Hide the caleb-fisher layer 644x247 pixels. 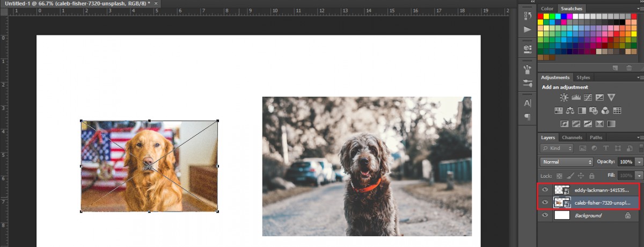[545, 202]
